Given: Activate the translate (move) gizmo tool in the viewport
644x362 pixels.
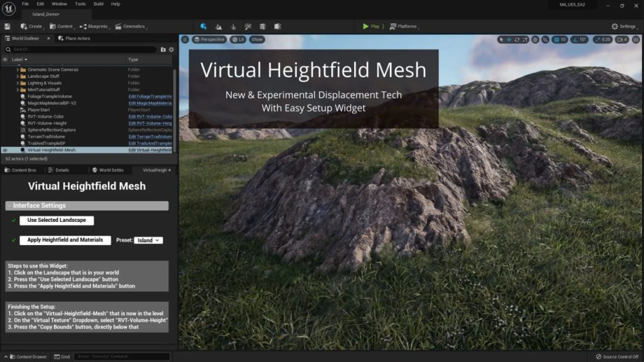Looking at the screenshot, I should tap(509, 40).
